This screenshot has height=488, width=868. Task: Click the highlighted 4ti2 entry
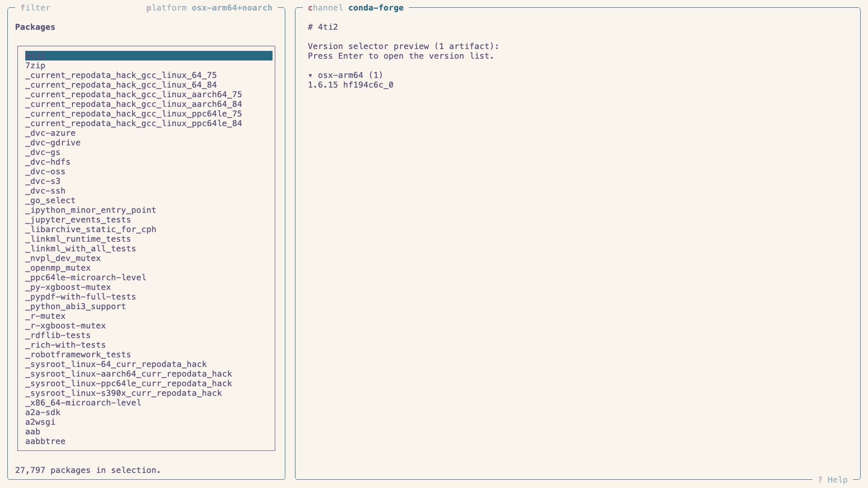click(x=149, y=56)
